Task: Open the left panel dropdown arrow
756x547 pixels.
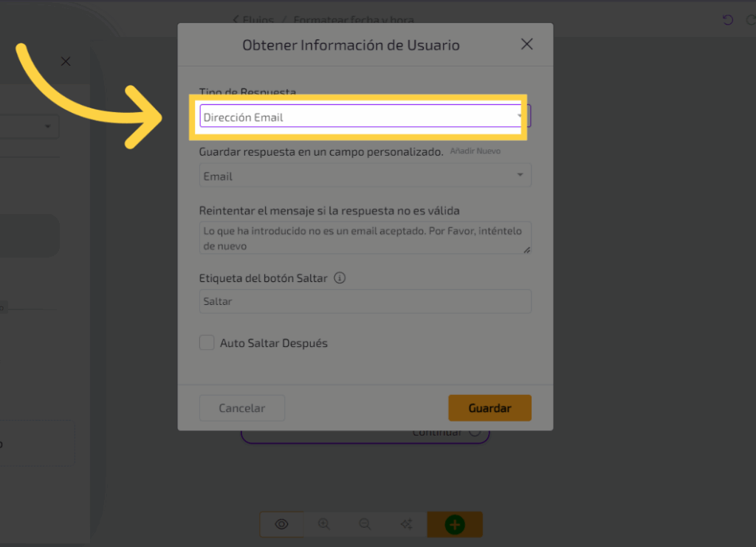Action: click(48, 126)
